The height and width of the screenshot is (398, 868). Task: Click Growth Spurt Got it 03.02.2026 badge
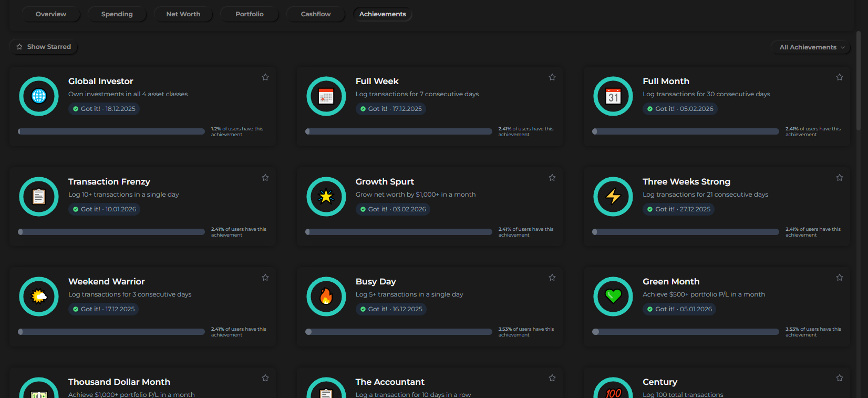(393, 209)
